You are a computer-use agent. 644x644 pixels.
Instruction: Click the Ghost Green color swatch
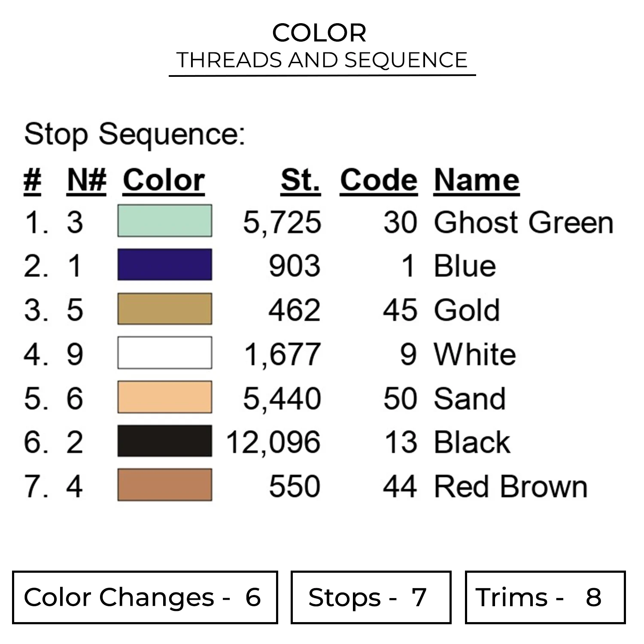point(165,221)
